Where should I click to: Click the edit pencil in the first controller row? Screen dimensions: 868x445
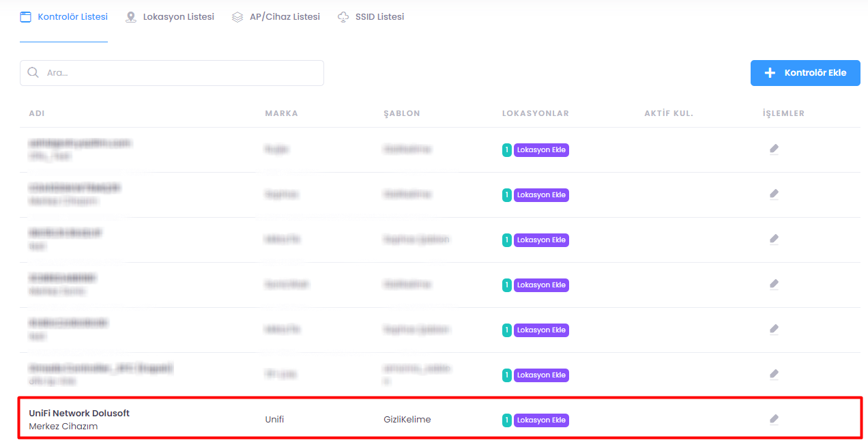[774, 149]
